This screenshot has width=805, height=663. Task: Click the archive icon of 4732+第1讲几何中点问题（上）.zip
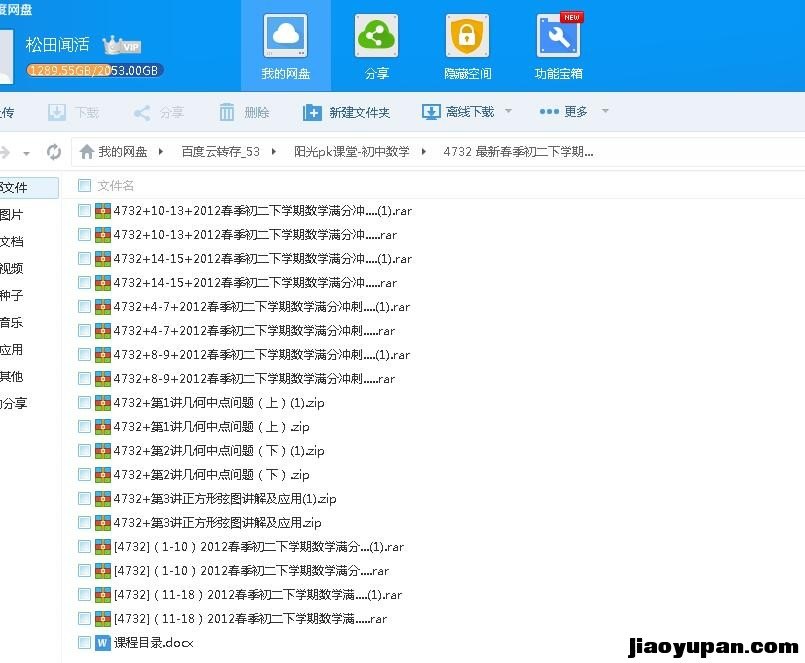pos(103,427)
